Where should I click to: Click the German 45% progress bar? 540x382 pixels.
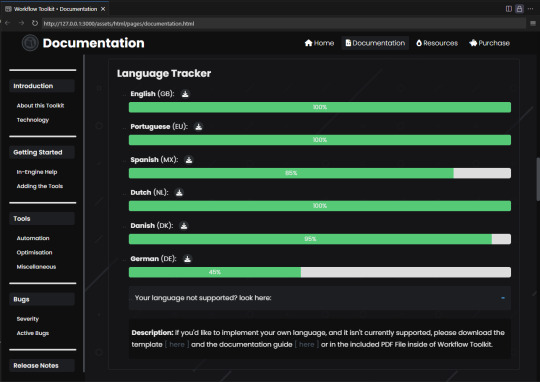coord(320,272)
